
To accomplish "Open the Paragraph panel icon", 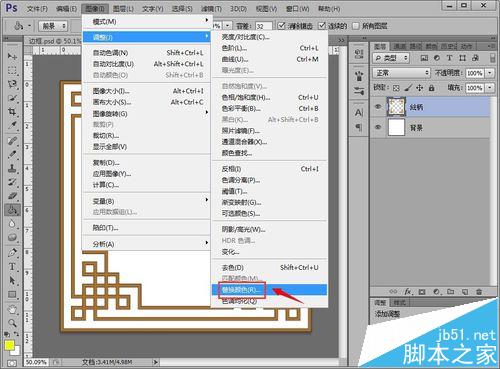I will (359, 127).
